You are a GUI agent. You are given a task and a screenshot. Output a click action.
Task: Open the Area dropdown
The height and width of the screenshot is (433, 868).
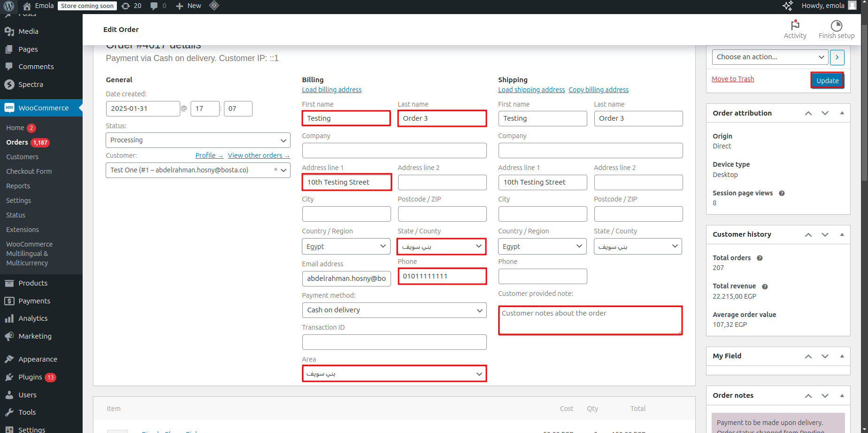point(394,374)
